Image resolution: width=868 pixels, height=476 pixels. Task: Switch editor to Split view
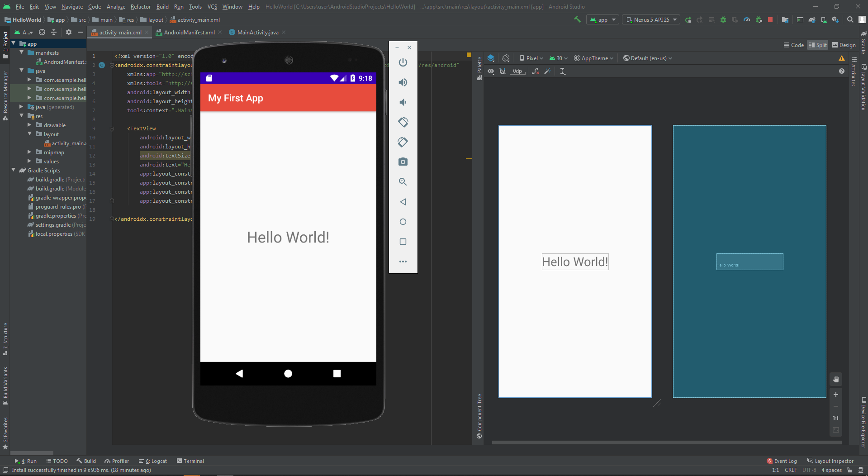point(818,45)
